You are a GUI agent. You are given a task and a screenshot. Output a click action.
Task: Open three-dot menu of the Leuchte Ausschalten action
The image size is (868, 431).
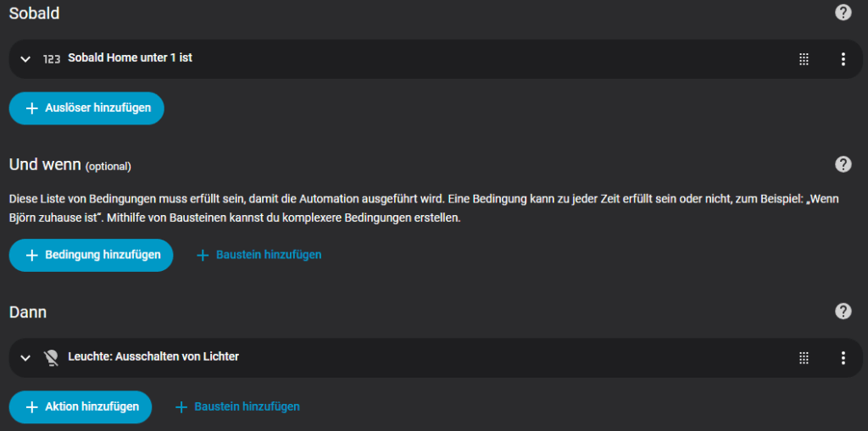pos(843,358)
